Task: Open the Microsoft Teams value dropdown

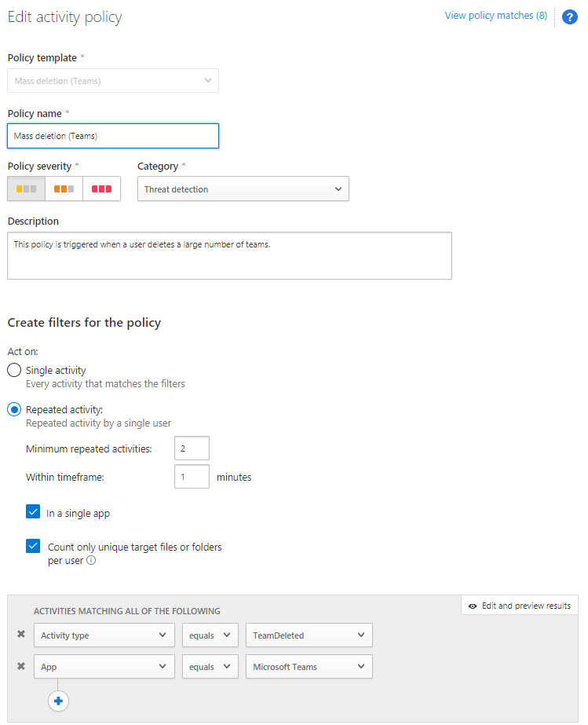Action: pos(309,667)
